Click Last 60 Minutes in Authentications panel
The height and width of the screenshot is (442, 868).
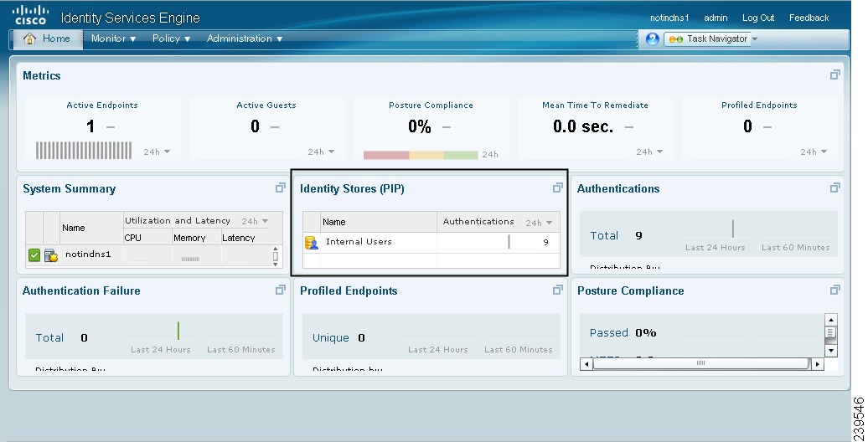click(795, 248)
